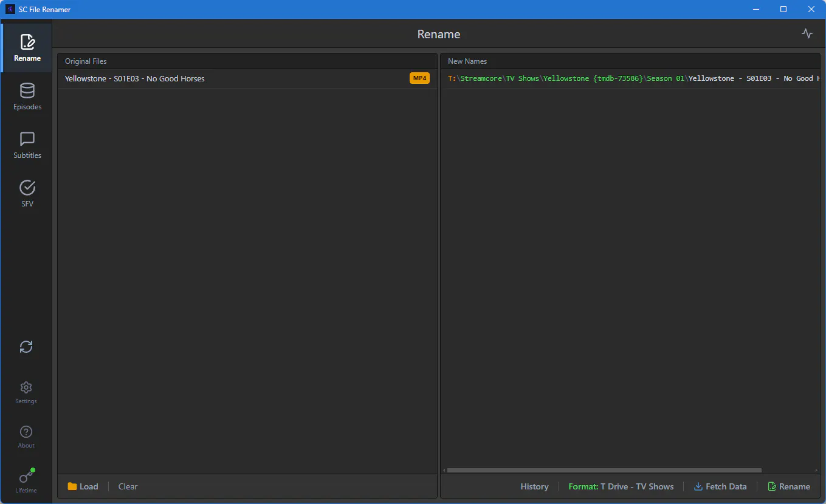
Task: Click the SC File Renamer app icon in title bar
Action: pyautogui.click(x=10, y=9)
